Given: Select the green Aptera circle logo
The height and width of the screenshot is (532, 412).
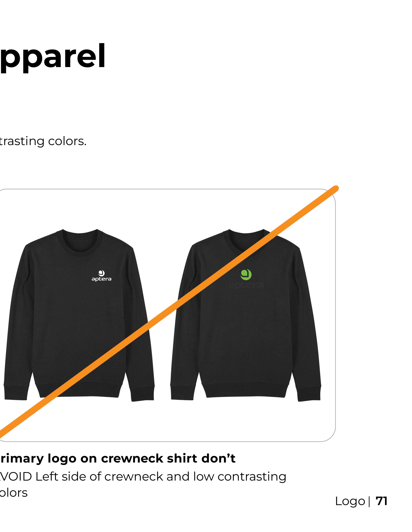Looking at the screenshot, I should (246, 275).
